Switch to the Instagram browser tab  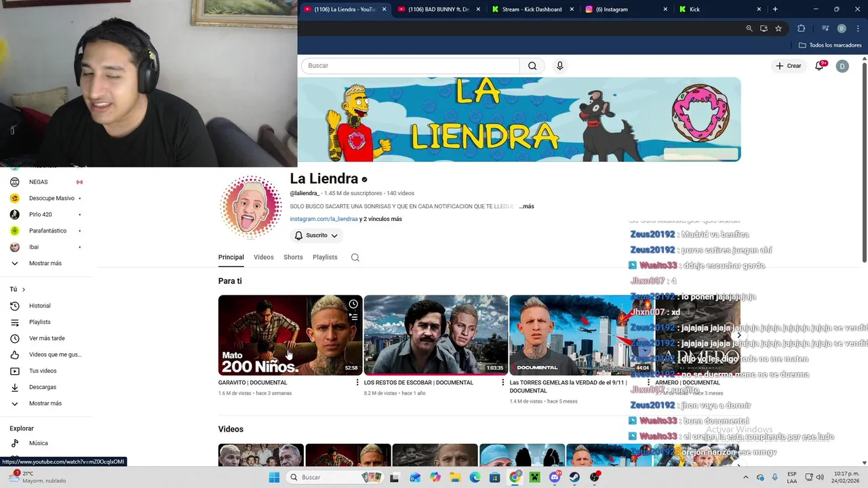[x=625, y=9]
